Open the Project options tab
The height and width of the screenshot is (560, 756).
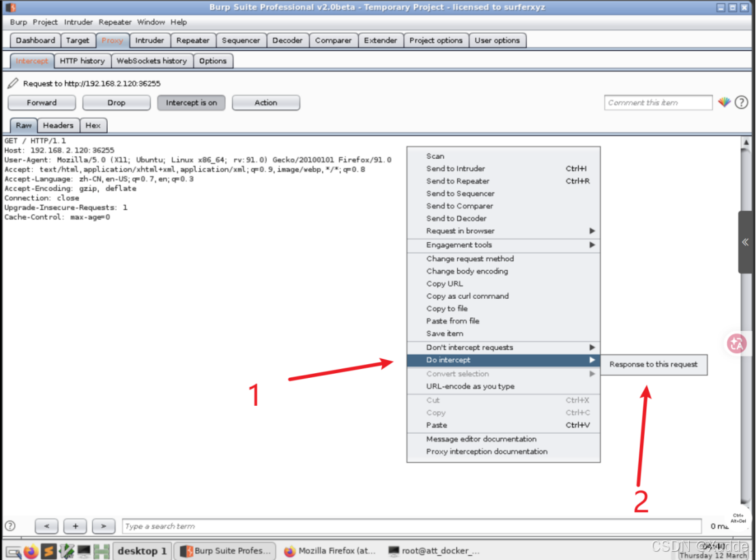pos(436,40)
